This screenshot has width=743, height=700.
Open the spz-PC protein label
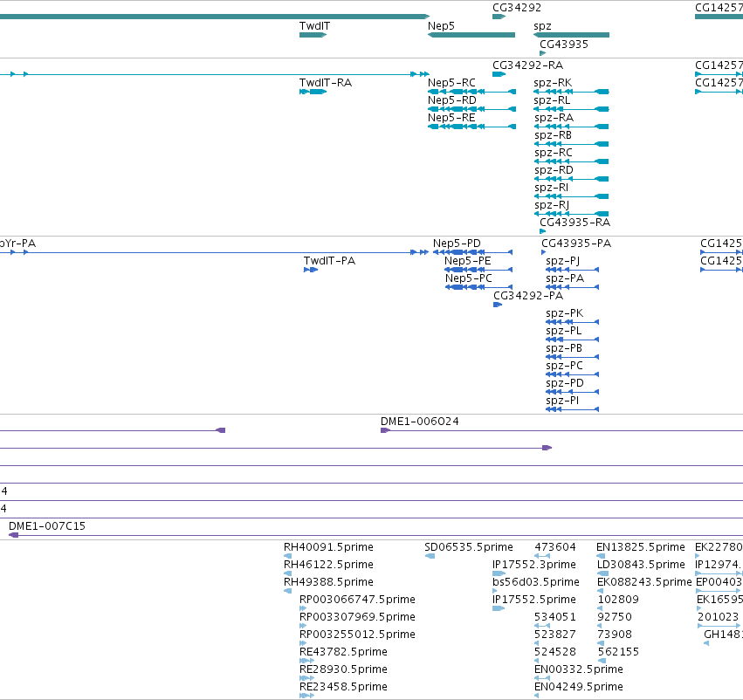(x=564, y=366)
